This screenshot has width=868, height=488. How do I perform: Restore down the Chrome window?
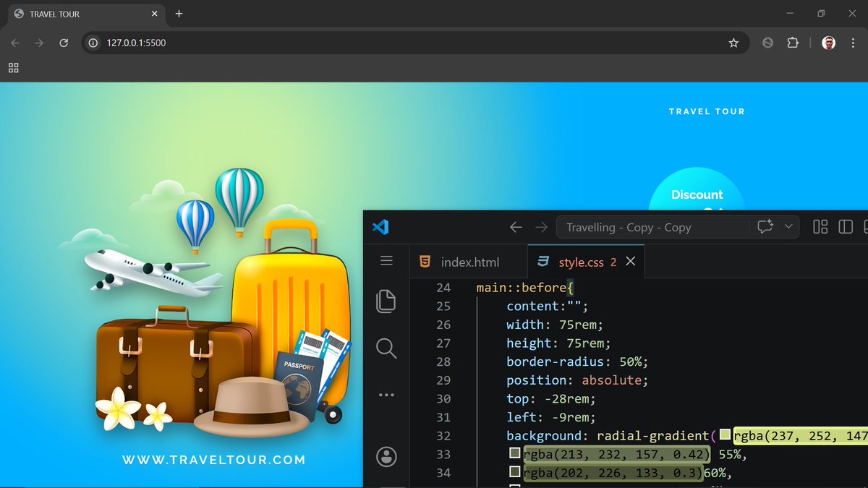pyautogui.click(x=821, y=14)
